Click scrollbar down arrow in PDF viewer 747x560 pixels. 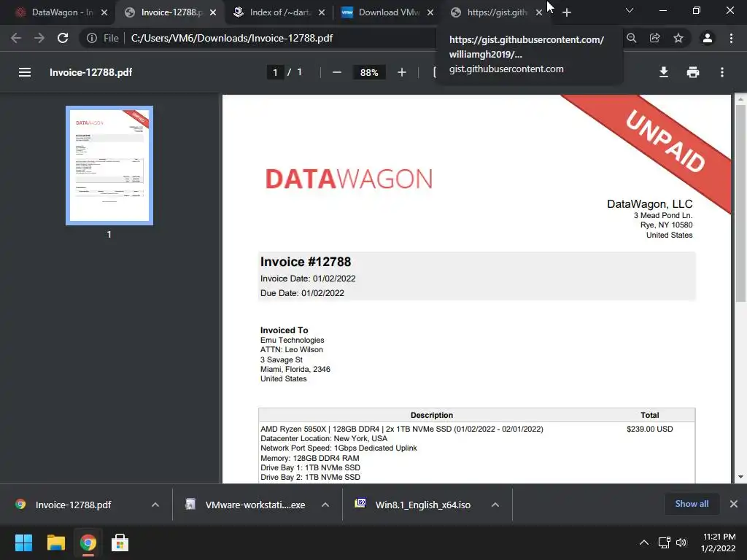point(740,477)
